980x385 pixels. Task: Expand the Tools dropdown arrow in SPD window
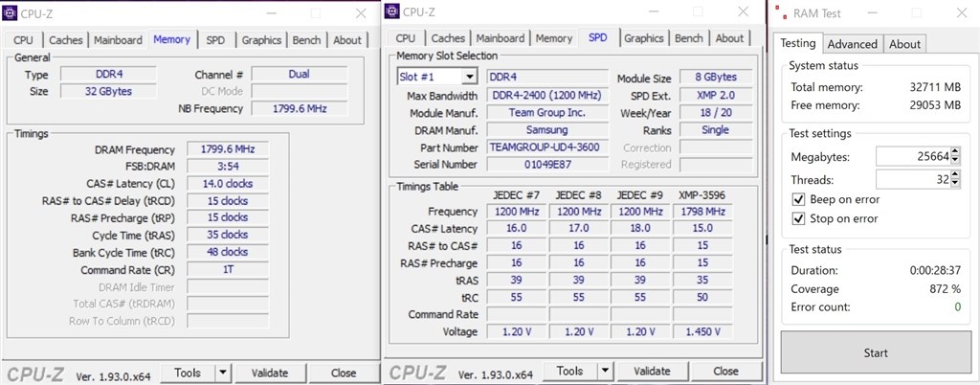tap(605, 372)
